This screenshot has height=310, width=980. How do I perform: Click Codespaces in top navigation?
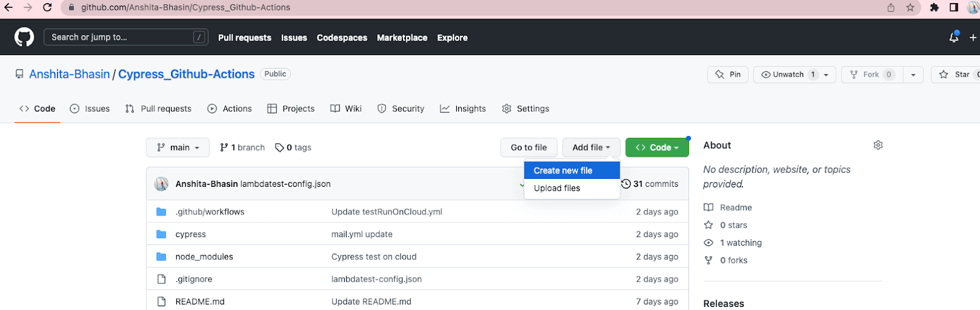342,37
